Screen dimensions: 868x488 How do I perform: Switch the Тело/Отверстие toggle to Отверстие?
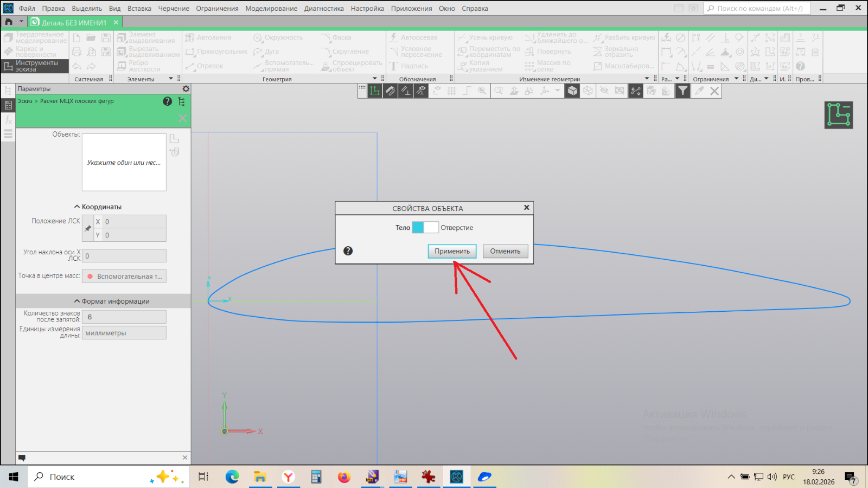[432, 228]
